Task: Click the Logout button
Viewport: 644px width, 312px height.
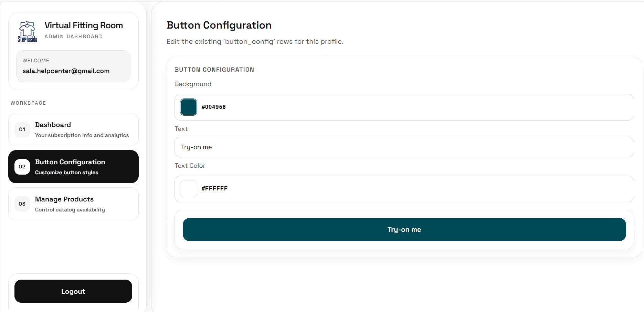Action: 73,291
